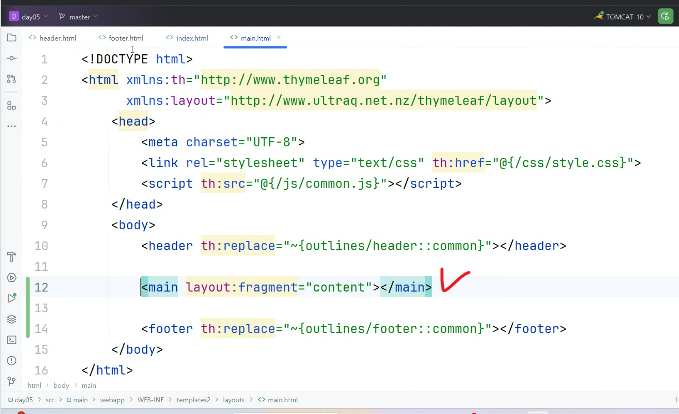The height and width of the screenshot is (414, 679).
Task: Click templates2 in the navigation bar
Action: (193, 400)
